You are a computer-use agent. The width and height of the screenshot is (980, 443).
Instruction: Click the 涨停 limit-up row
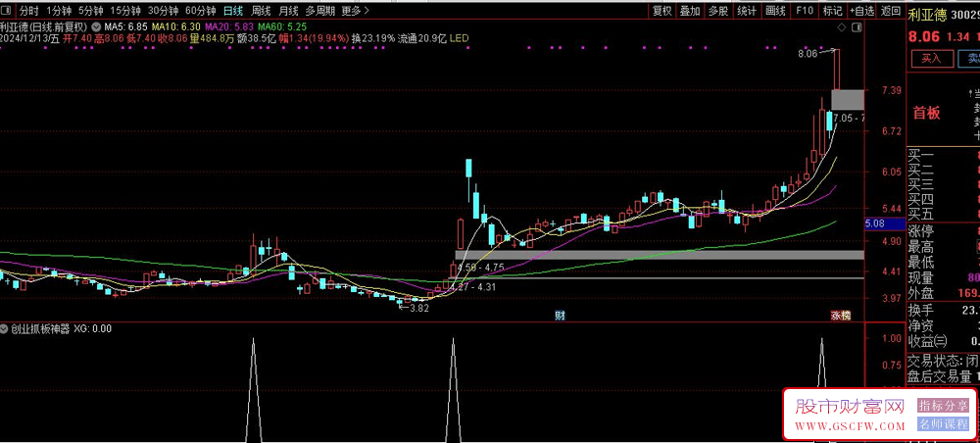click(x=943, y=232)
